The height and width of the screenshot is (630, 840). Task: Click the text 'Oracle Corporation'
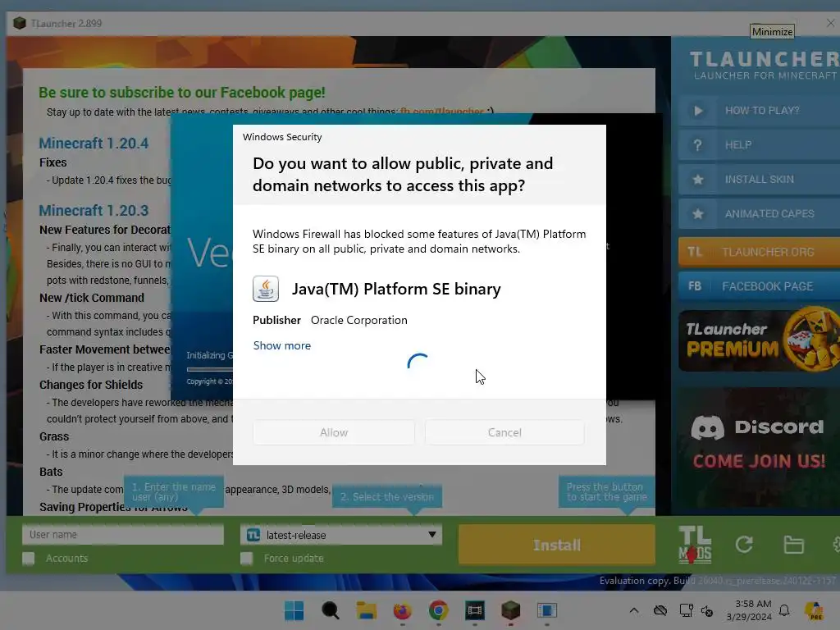359,321
